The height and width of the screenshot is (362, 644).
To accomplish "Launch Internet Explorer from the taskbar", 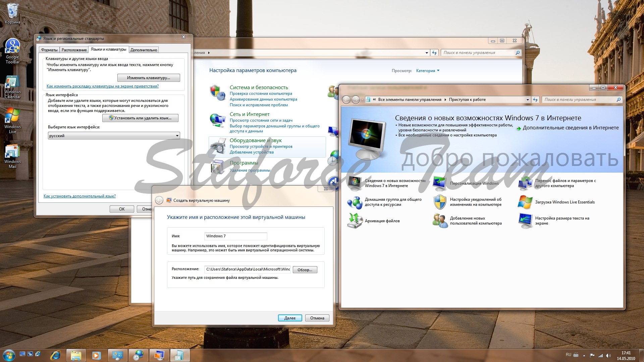I will (55, 355).
